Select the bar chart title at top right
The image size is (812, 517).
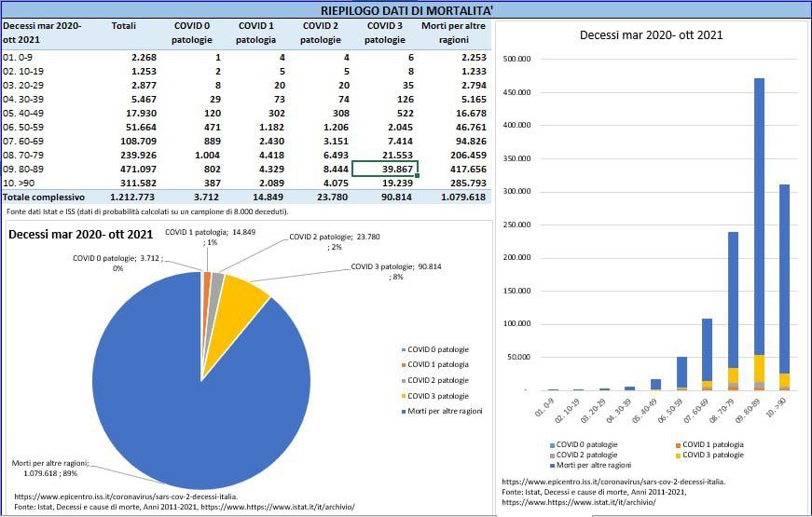coord(651,35)
